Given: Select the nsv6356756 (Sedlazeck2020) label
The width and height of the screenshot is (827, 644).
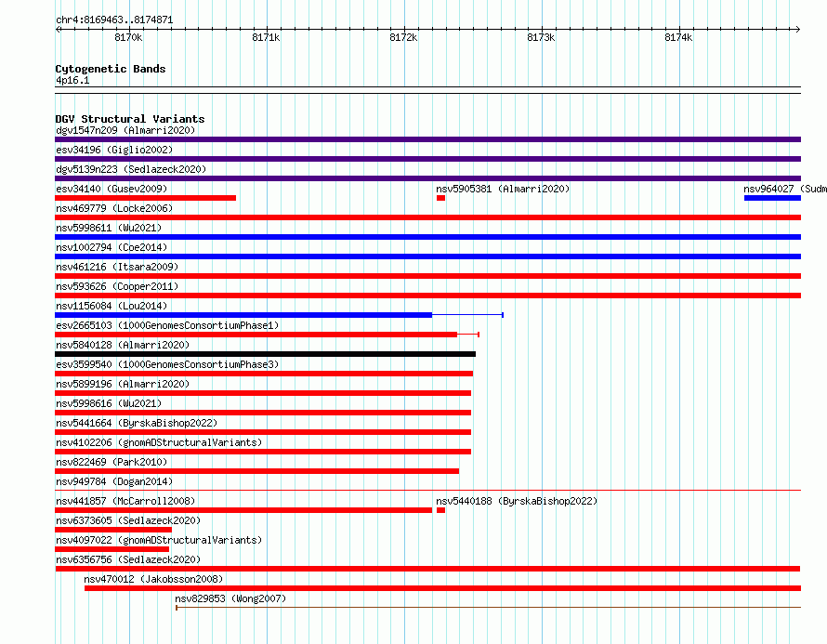Looking at the screenshot, I should pyautogui.click(x=128, y=559).
